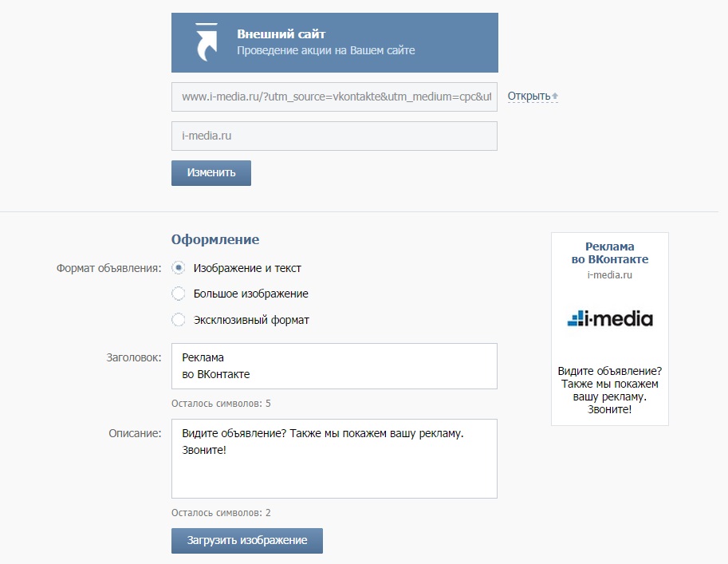
Task: Click the Загрузить изображение button
Action: coord(246,540)
